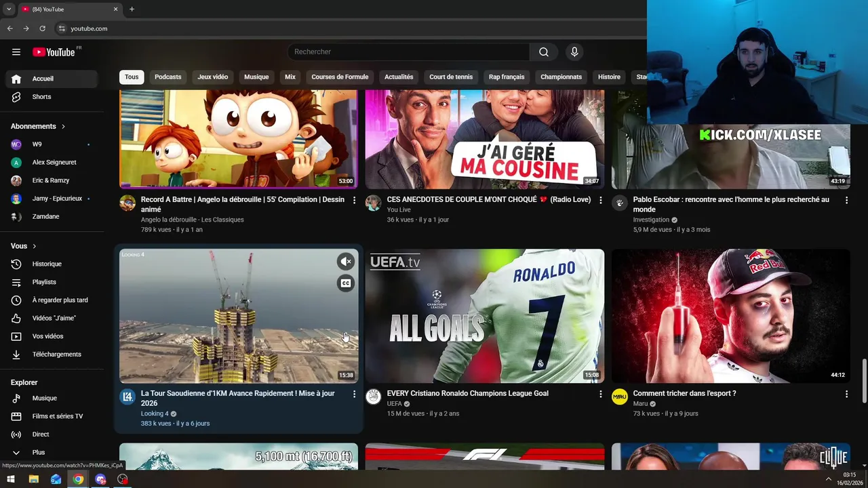Screen dimensions: 868x488
Task: Open Vos vidéos in sidebar
Action: [52, 336]
